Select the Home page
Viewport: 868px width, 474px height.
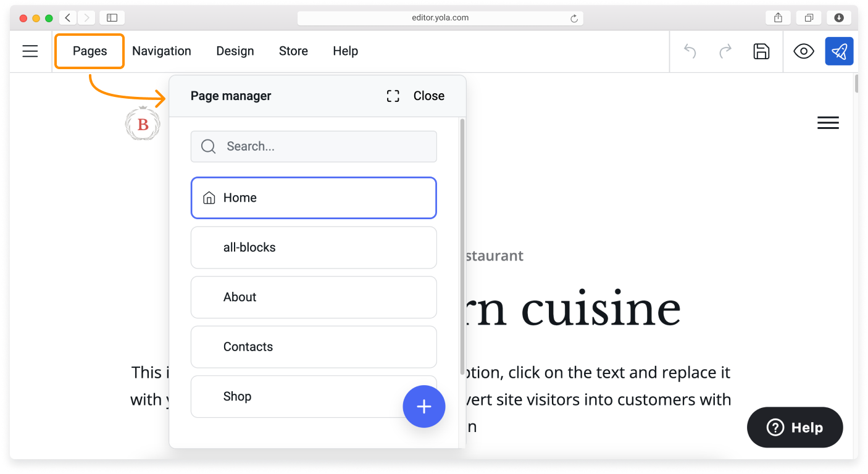[x=314, y=198]
